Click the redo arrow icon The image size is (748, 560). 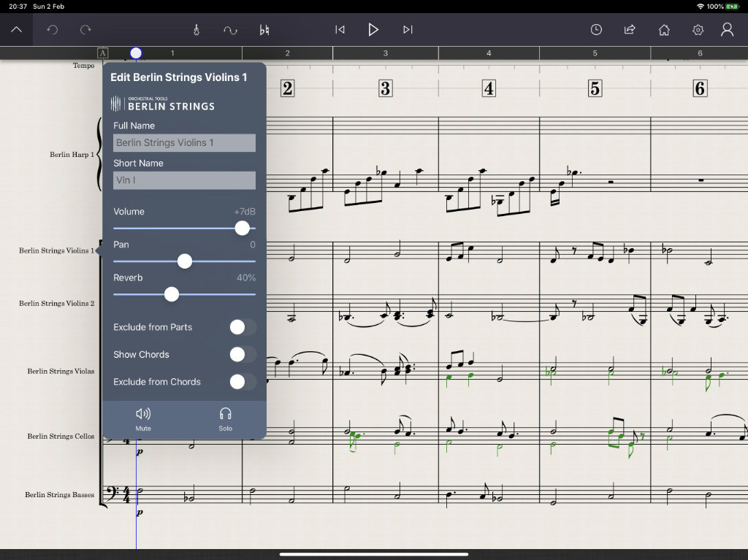click(85, 30)
